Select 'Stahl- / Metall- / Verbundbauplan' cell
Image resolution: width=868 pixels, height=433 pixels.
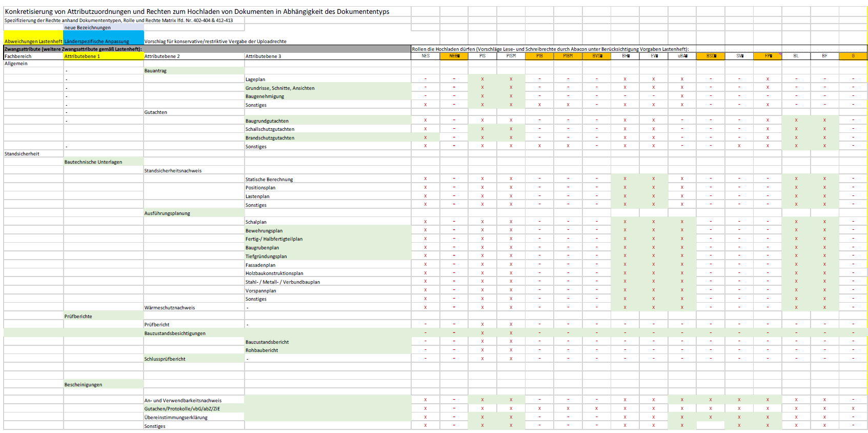(x=328, y=282)
